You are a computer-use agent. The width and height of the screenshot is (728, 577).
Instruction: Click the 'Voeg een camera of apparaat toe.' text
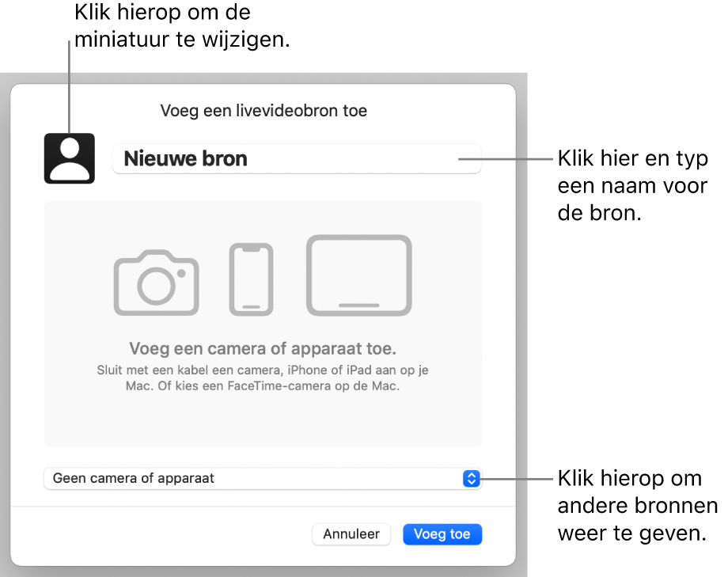click(x=263, y=348)
